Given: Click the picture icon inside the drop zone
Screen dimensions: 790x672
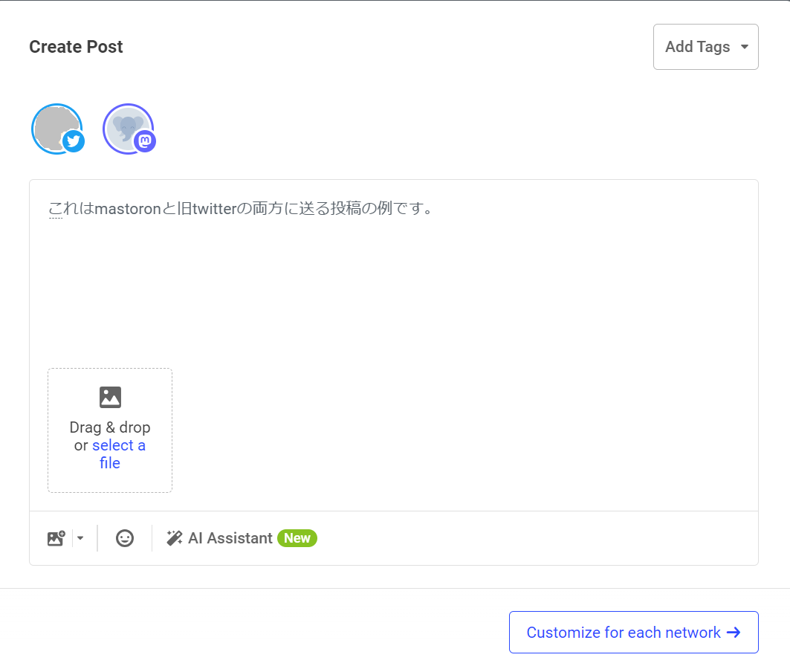Looking at the screenshot, I should tap(109, 396).
